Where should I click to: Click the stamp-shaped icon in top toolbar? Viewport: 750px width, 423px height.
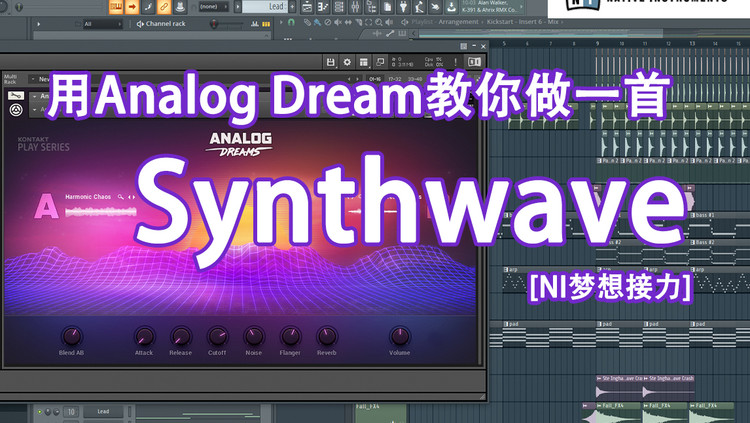point(180,7)
